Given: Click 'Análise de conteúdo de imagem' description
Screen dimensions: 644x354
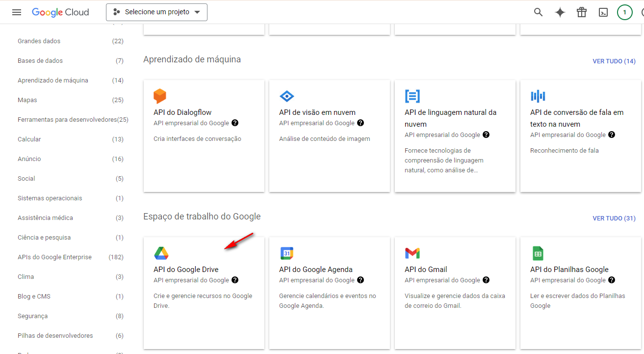Looking at the screenshot, I should tap(325, 139).
